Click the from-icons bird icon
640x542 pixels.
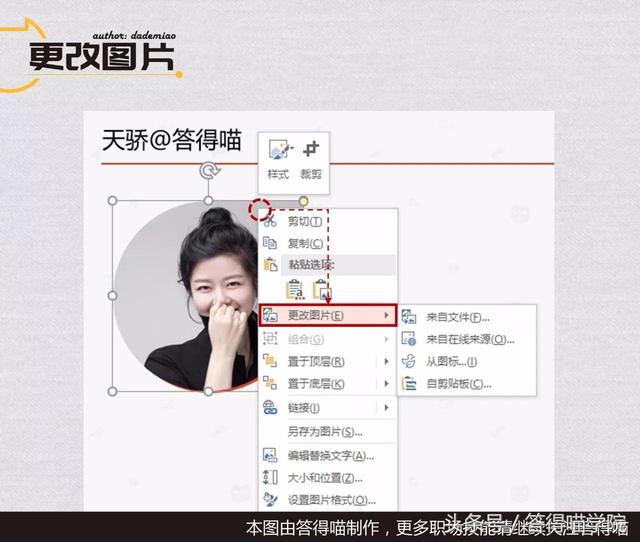point(409,361)
